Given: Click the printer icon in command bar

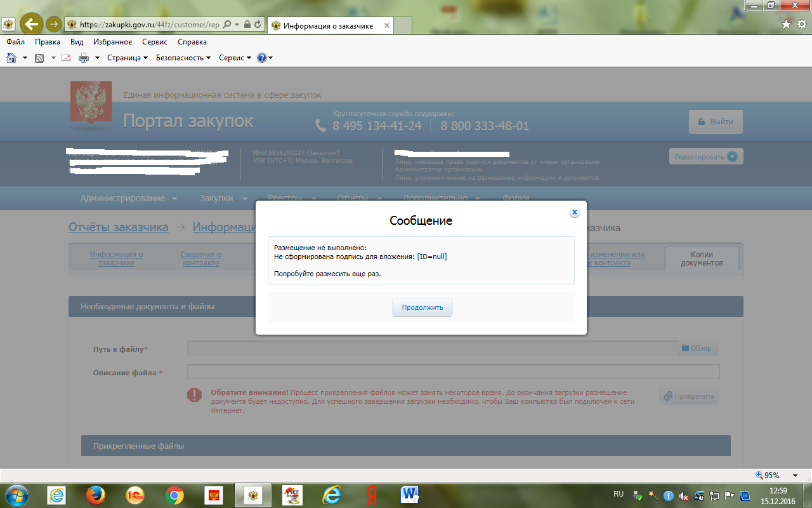Looking at the screenshot, I should (x=84, y=58).
